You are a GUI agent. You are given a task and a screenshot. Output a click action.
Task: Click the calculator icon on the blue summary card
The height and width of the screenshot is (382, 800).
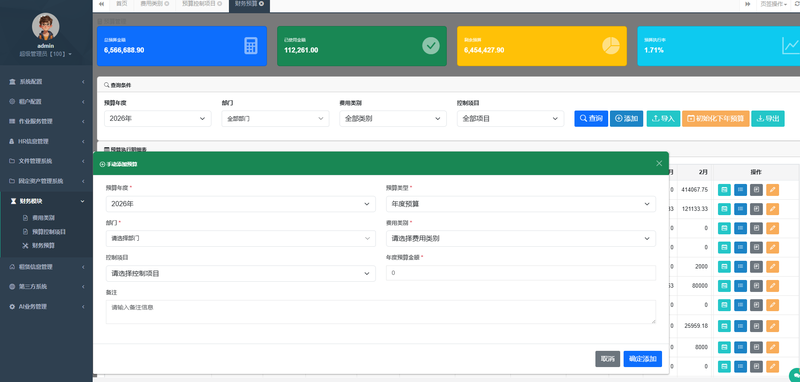(251, 46)
